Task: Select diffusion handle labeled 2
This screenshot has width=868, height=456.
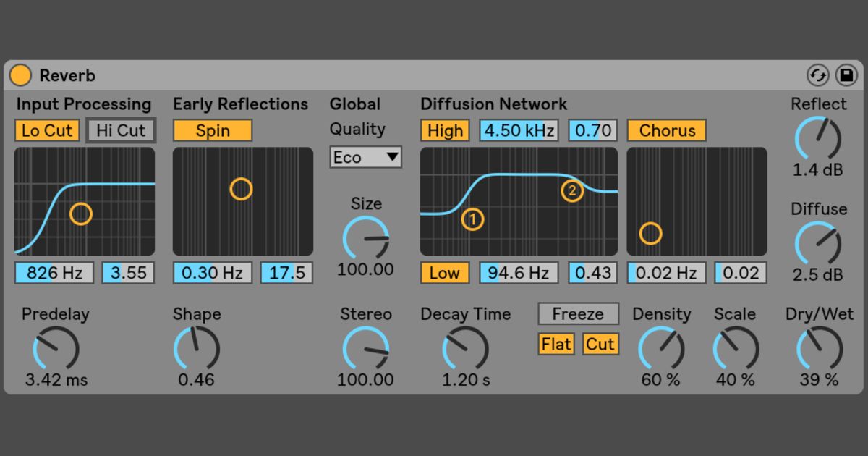Action: [571, 192]
